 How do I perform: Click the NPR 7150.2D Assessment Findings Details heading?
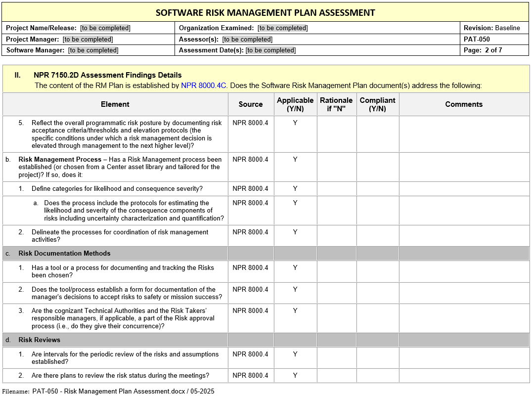pos(107,75)
